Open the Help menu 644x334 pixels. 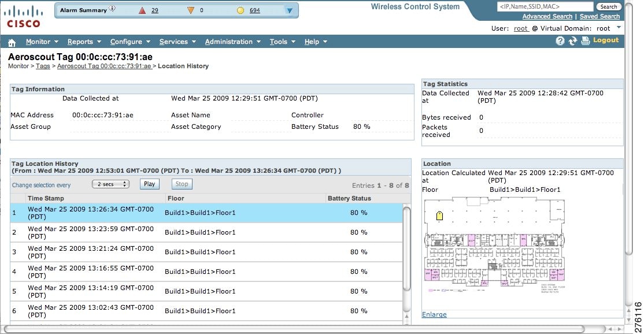pyautogui.click(x=316, y=42)
